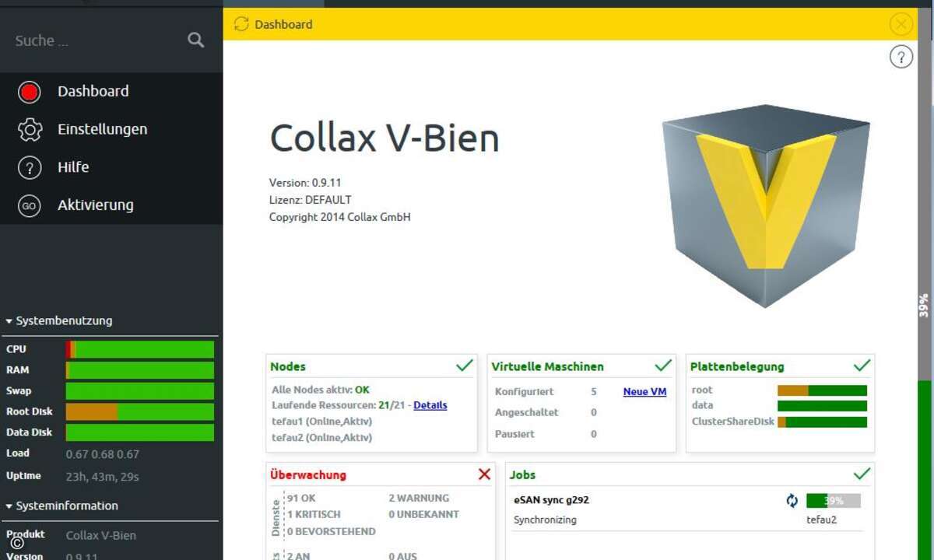
Task: Click the Einstellungen gear icon
Action: (30, 130)
